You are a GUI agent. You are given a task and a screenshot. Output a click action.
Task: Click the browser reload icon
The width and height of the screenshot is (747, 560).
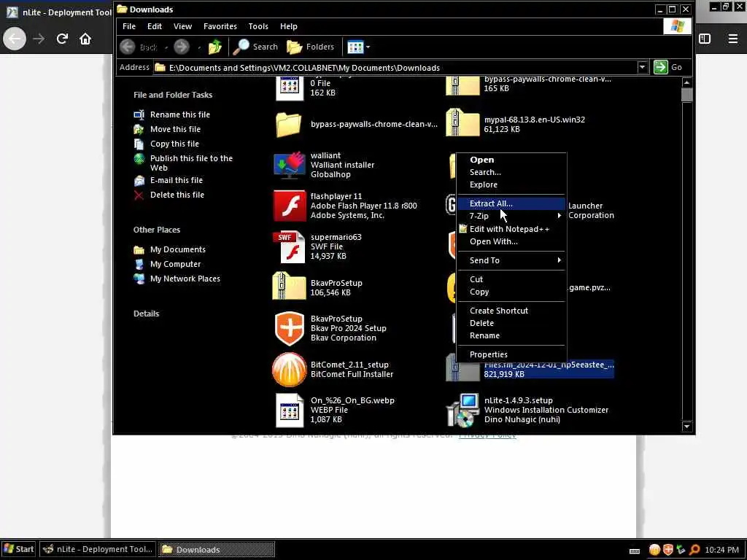coord(62,39)
